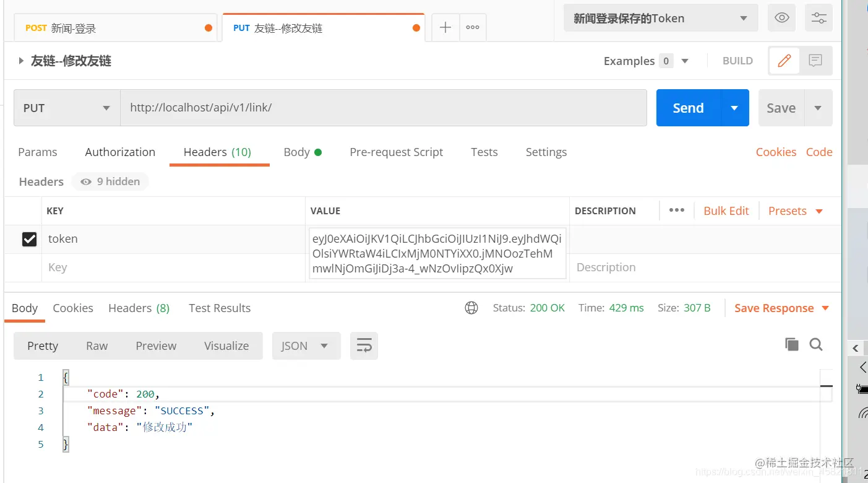Open the comments icon

tap(815, 61)
